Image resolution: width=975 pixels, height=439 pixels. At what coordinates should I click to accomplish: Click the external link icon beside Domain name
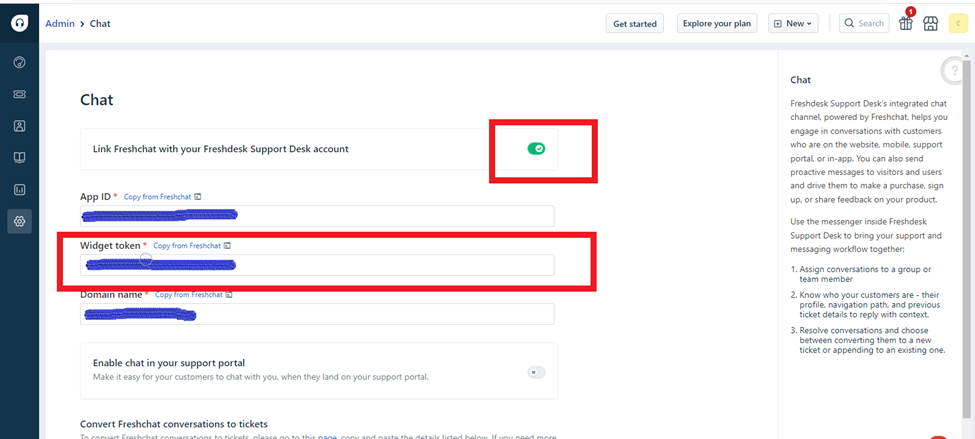(229, 295)
